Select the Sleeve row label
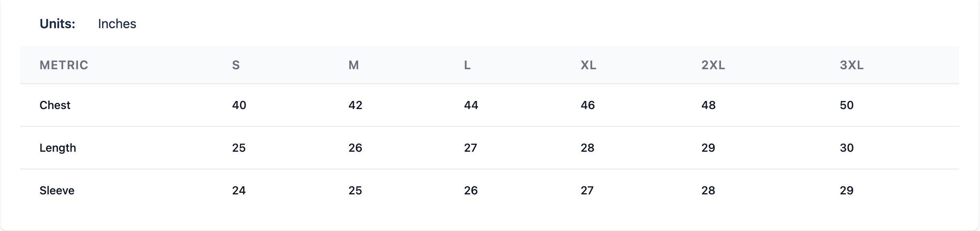 click(57, 191)
